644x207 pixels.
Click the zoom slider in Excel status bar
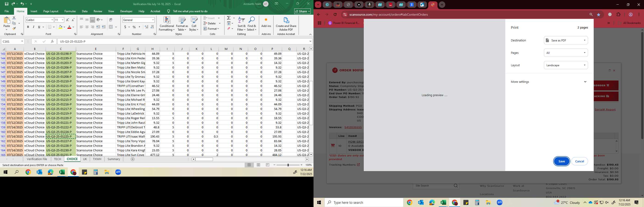(288, 165)
